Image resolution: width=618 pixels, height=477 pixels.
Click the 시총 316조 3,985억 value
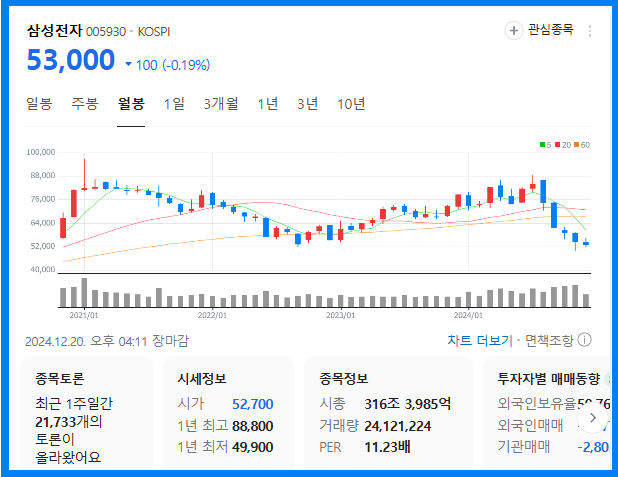[408, 404]
